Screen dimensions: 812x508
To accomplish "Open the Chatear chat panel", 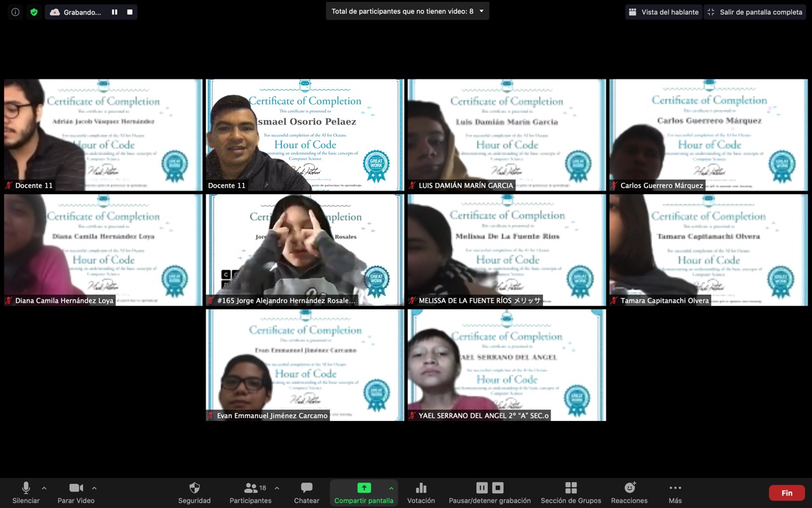I will [306, 493].
